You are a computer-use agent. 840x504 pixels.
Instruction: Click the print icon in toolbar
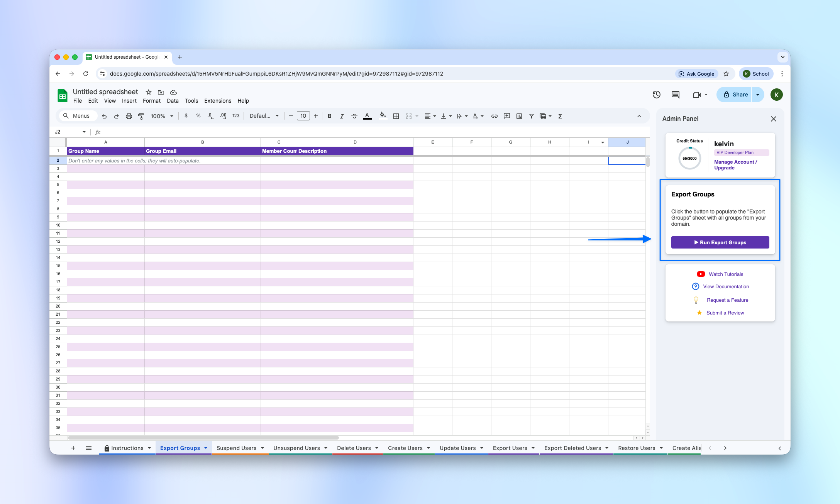[x=129, y=116]
